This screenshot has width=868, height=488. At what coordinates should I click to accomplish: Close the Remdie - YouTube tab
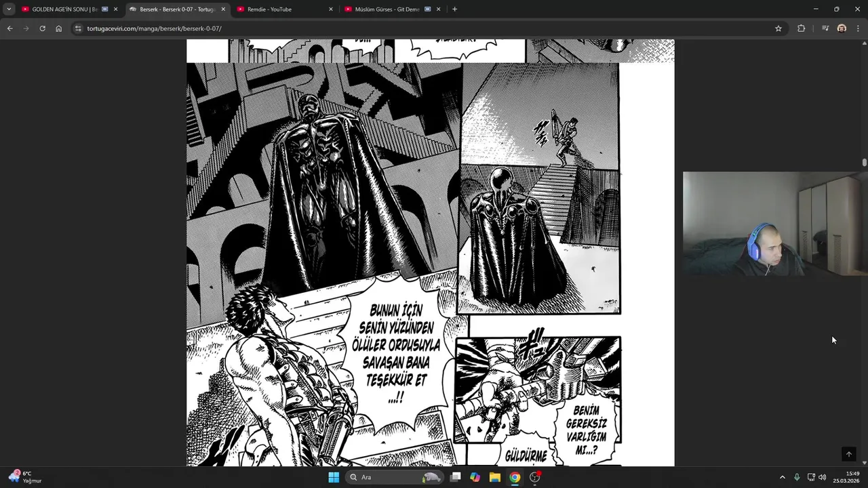(331, 9)
